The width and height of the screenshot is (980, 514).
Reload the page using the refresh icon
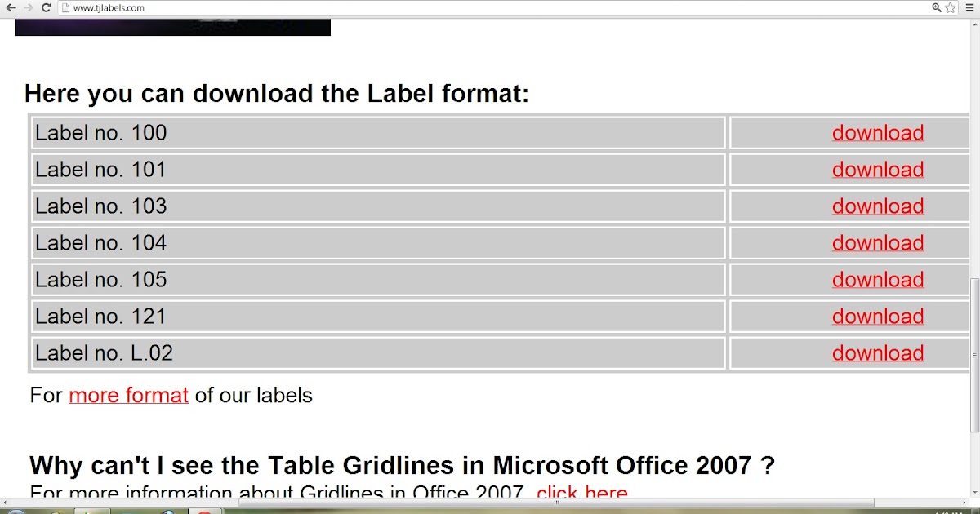[47, 7]
